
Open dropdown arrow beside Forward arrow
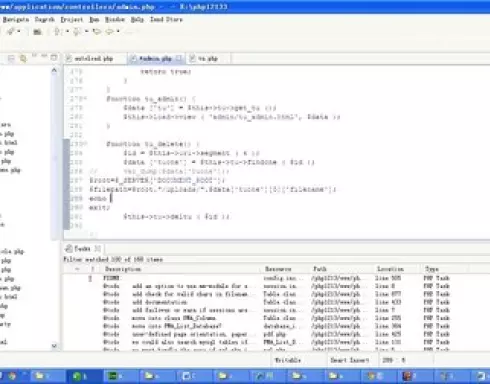[x=118, y=32]
